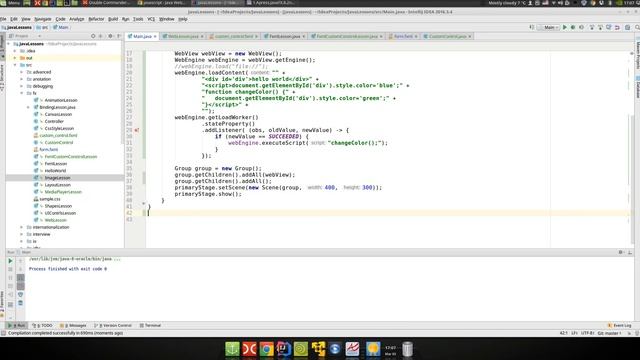The image size is (640, 360).
Task: Run the Main configuration with green play icon in top toolbar
Action: pos(564,27)
